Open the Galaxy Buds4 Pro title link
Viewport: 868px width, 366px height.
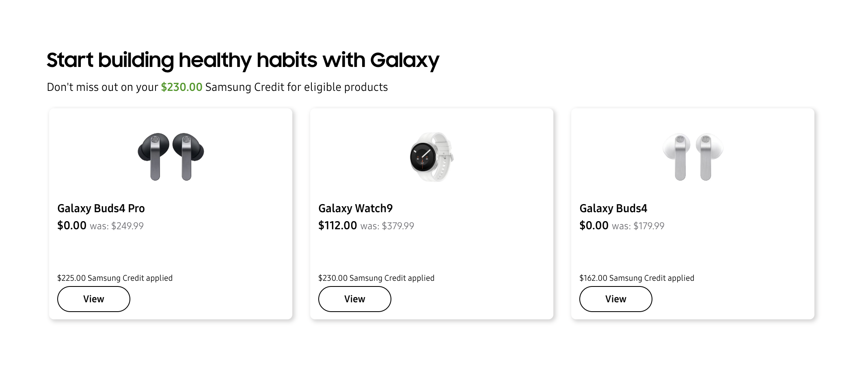(x=101, y=208)
